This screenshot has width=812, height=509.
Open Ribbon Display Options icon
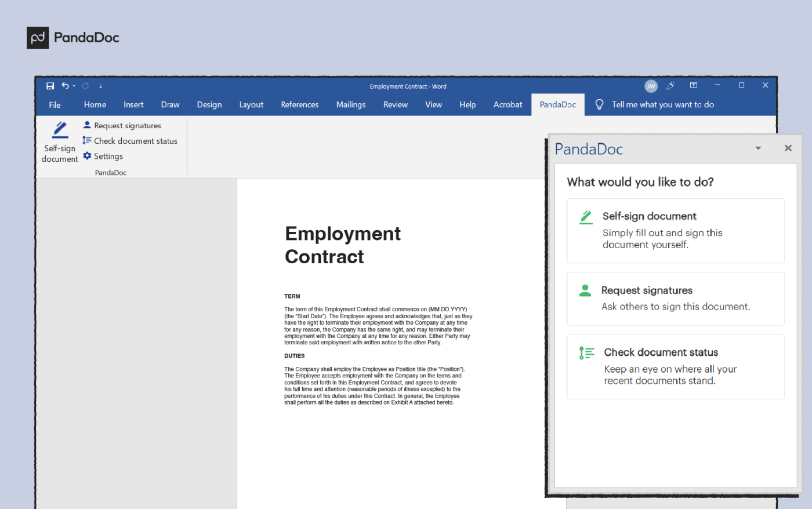(694, 85)
